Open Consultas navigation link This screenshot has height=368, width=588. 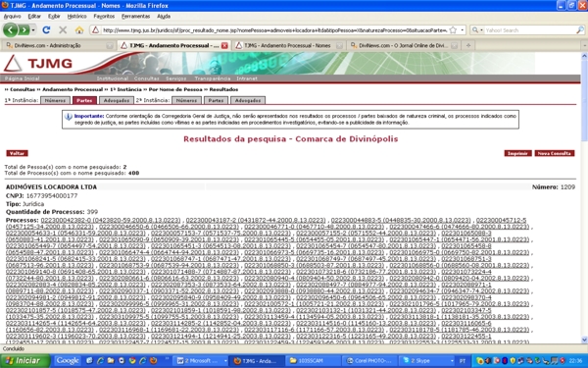click(x=147, y=79)
